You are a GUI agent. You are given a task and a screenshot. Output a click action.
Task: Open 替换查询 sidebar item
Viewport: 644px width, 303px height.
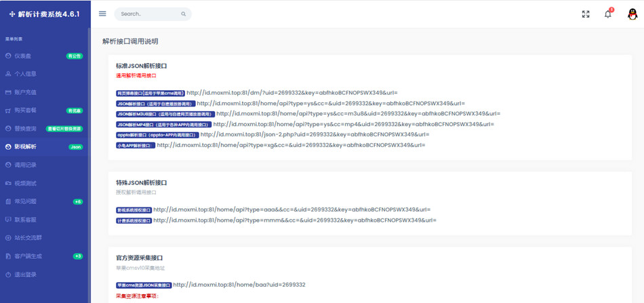click(25, 129)
